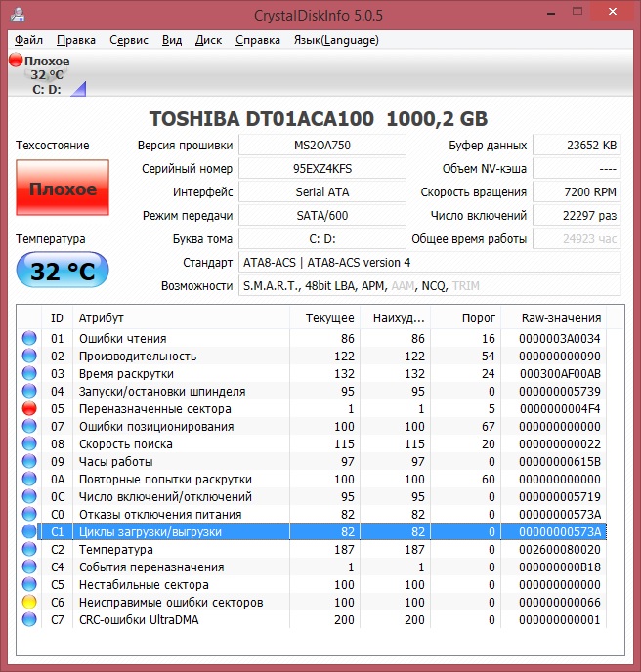This screenshot has height=672, width=641.
Task: Select the Ошибки чтения attribute row
Action: [x=312, y=338]
